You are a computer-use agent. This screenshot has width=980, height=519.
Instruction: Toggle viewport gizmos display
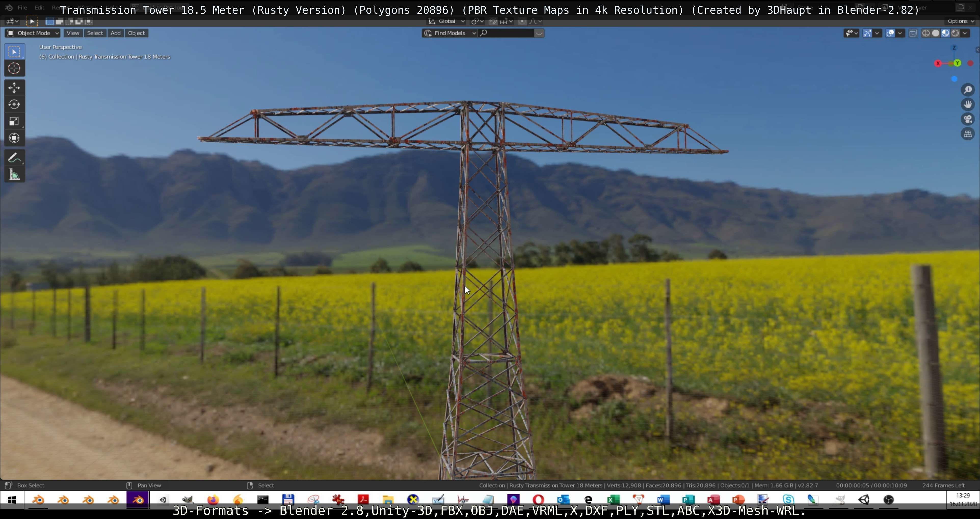[x=867, y=33]
